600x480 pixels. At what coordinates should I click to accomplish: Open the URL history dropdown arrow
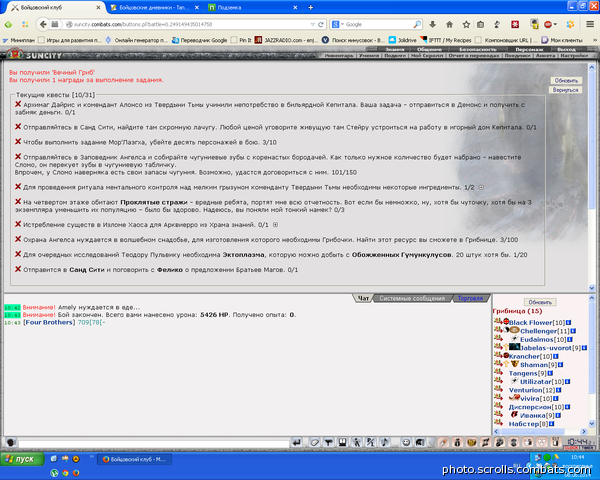[313, 24]
